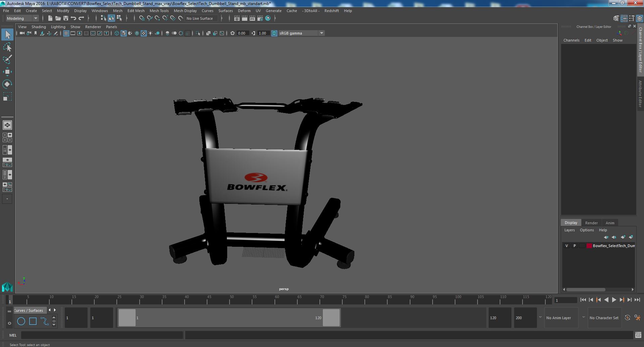Screen dimensions: 644x347
Task: Toggle Channel Box / Layer Editor icon
Action: tap(640, 18)
